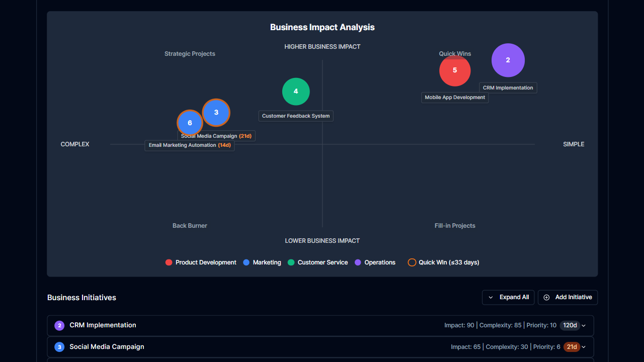Viewport: 644px width, 362px height.
Task: Toggle the Marketing legend filter
Action: (x=246, y=262)
